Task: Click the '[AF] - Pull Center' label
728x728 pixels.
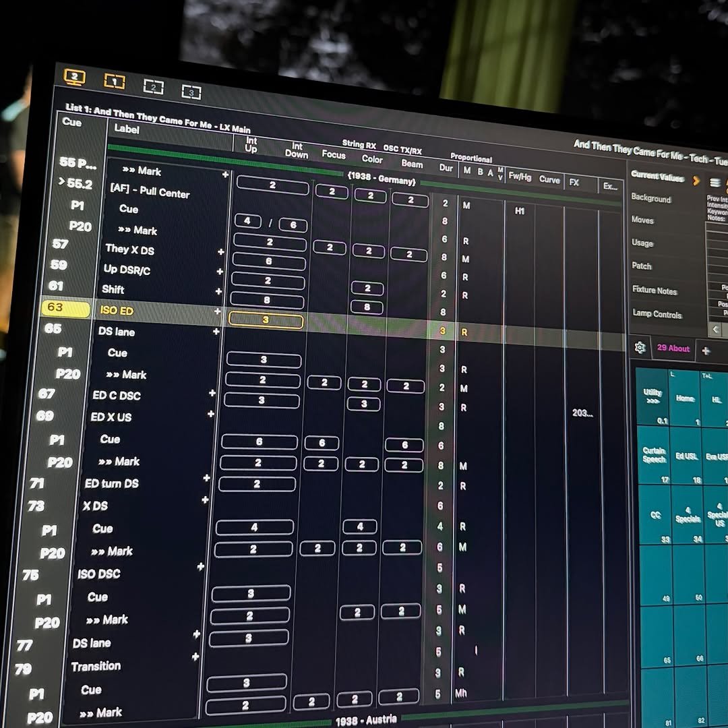Action: pyautogui.click(x=150, y=191)
